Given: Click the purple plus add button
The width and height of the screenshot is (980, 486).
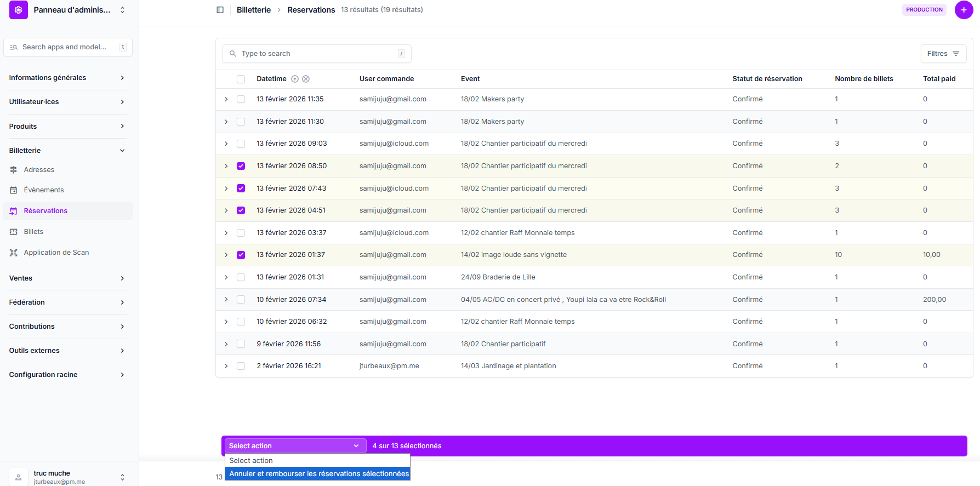Looking at the screenshot, I should [964, 10].
